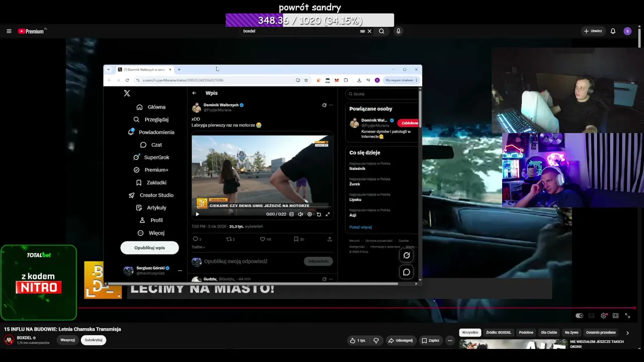Open the YouTube guide hamburger menu

9,31
